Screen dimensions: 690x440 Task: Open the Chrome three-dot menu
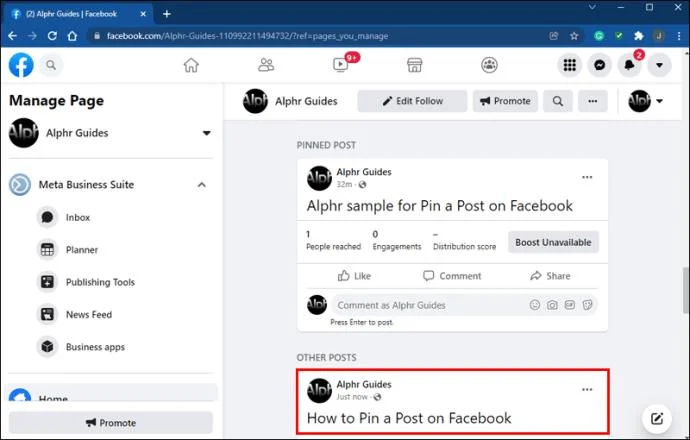click(x=679, y=36)
